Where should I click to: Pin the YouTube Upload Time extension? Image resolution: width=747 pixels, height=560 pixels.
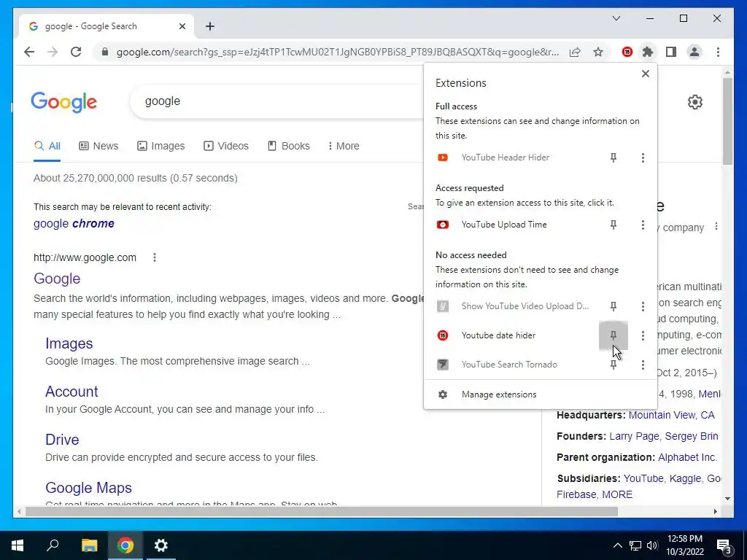[x=613, y=225]
